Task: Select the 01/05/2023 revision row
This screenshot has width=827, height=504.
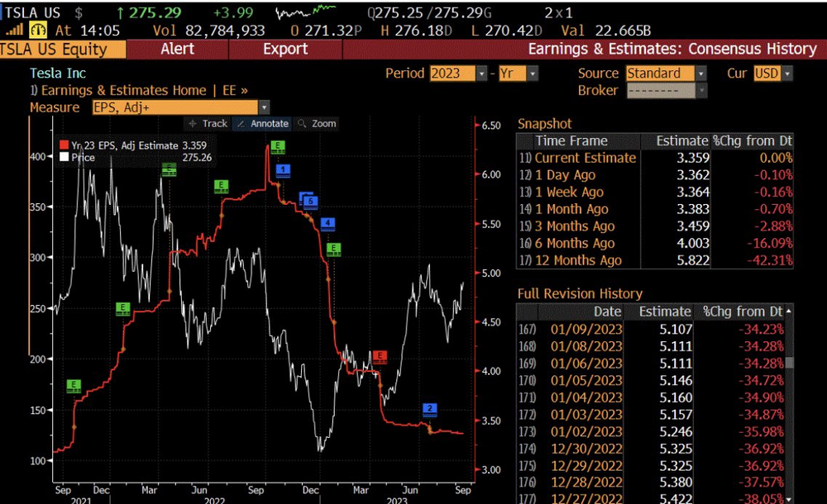Action: [x=651, y=380]
